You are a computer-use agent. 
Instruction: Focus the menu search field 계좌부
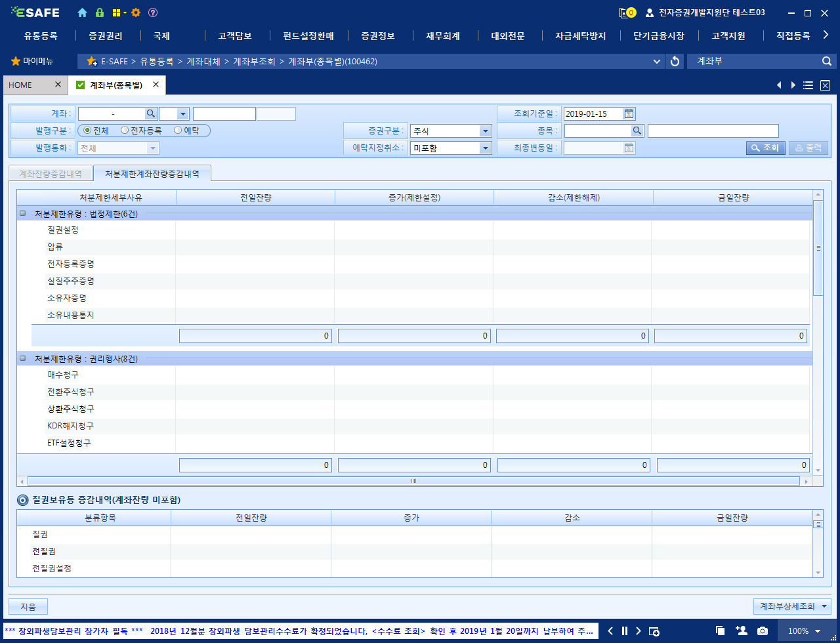coord(753,61)
